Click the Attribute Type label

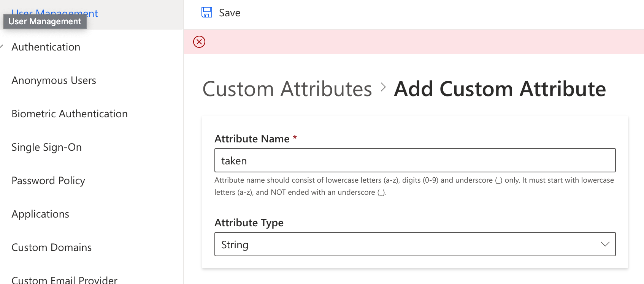(249, 223)
